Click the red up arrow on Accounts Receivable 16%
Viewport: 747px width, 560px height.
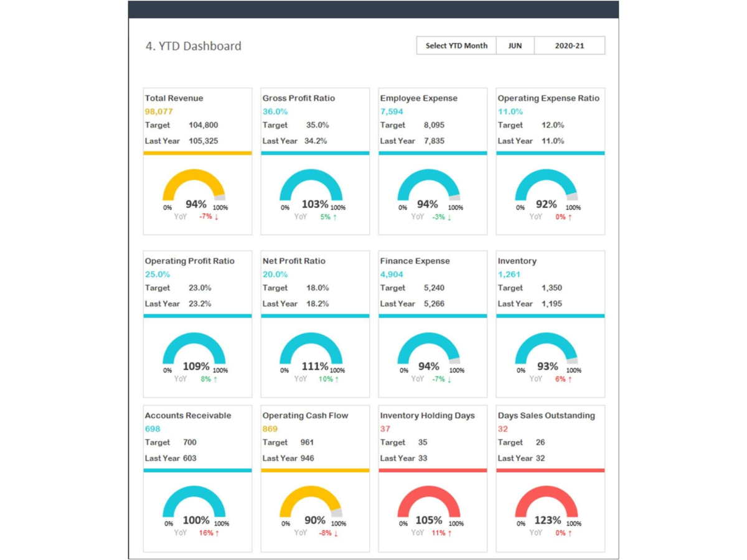click(x=217, y=533)
